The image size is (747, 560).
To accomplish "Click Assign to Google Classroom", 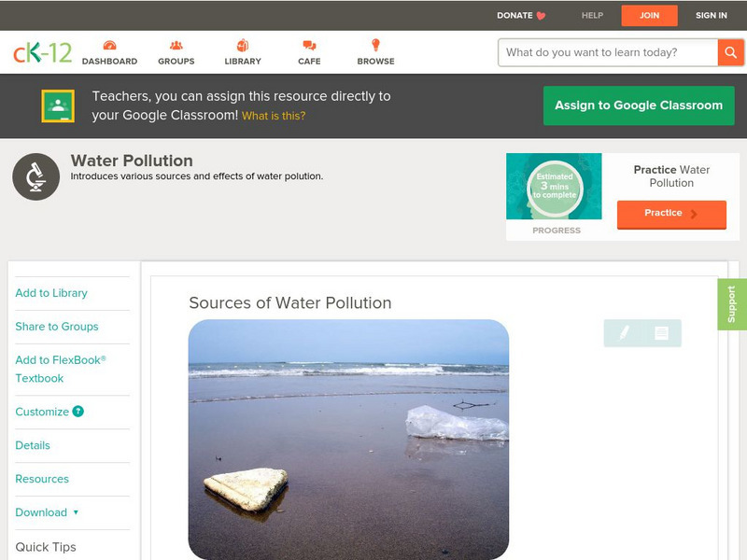I will tap(639, 105).
